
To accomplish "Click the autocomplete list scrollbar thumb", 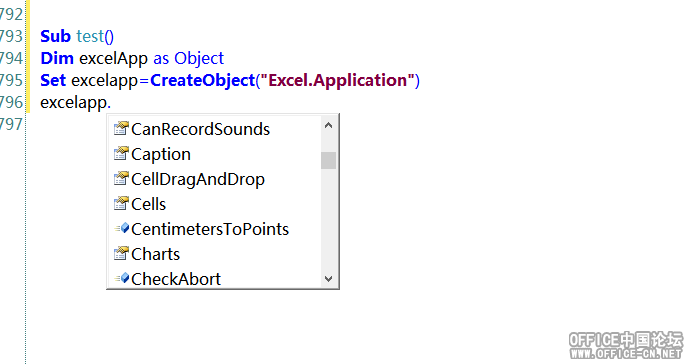I will [328, 160].
